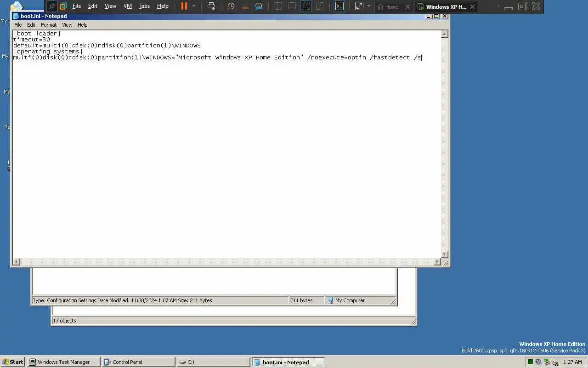
Task: Close the Windows XP H... tab
Action: pyautogui.click(x=472, y=7)
